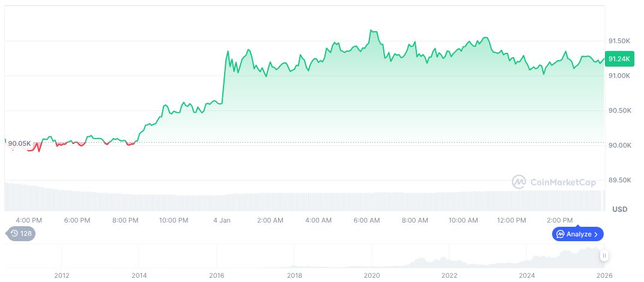Click the 128 history count badge

pos(26,233)
